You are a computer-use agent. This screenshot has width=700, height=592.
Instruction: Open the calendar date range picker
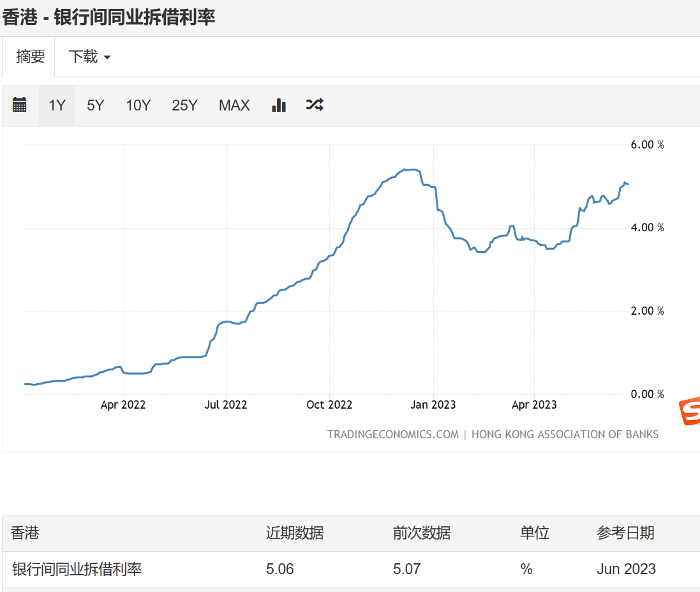(20, 105)
